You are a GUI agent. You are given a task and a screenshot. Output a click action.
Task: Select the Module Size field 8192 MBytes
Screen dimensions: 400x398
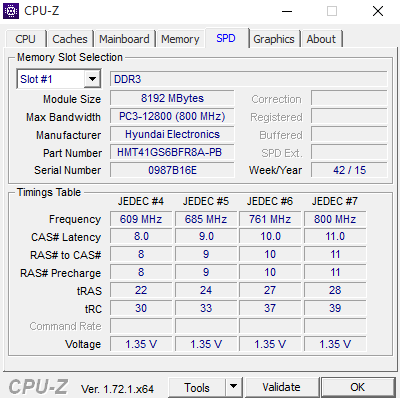[172, 98]
